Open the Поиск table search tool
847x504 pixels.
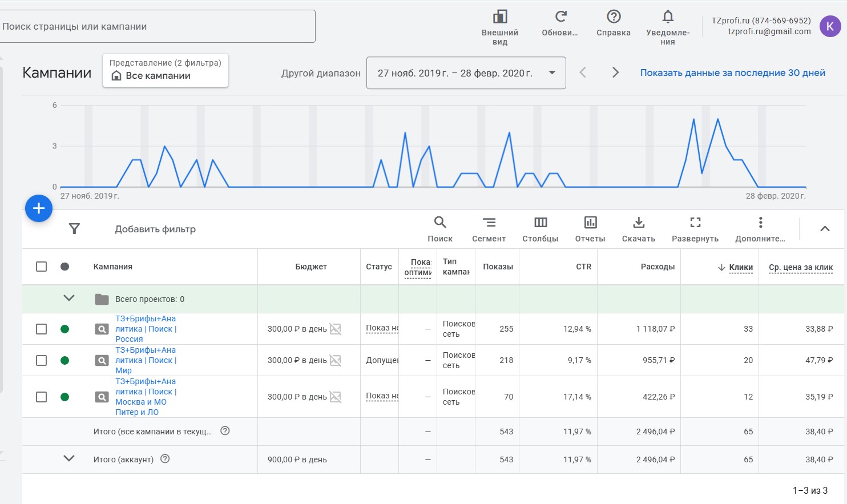tap(440, 229)
